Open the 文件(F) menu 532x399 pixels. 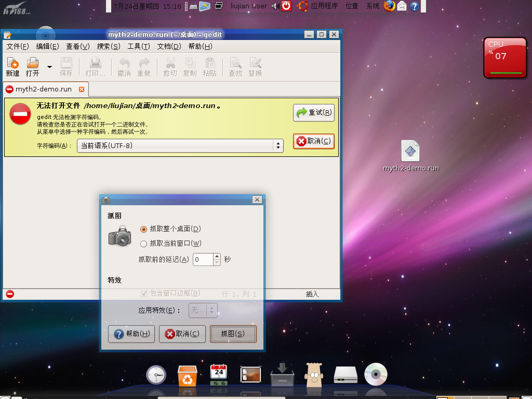tap(18, 46)
